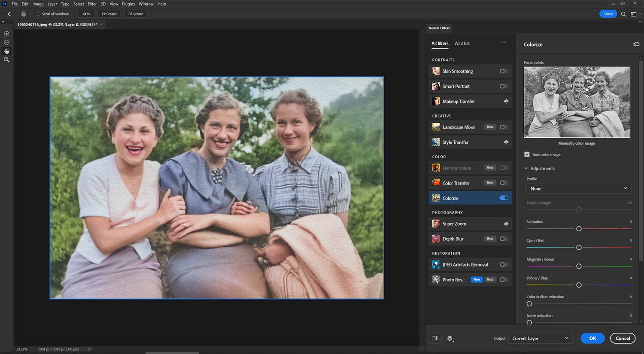Open the Output Current Layer dropdown
This screenshot has height=354, width=644.
pyautogui.click(x=540, y=338)
